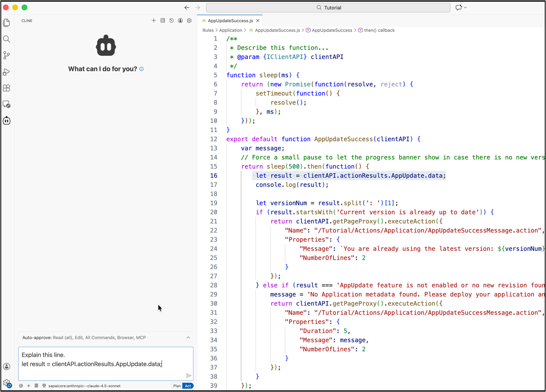Click info icon beside 'What can I do for you?'

point(141,69)
